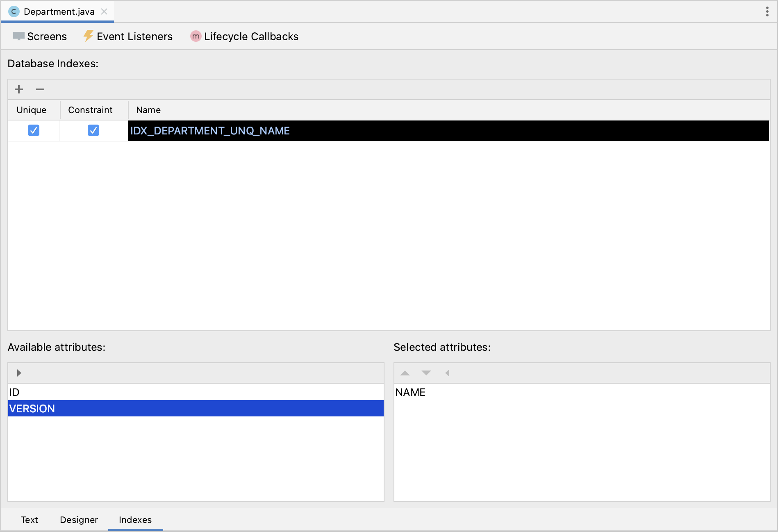Remove NAME with left-arrow icon

[x=447, y=373]
